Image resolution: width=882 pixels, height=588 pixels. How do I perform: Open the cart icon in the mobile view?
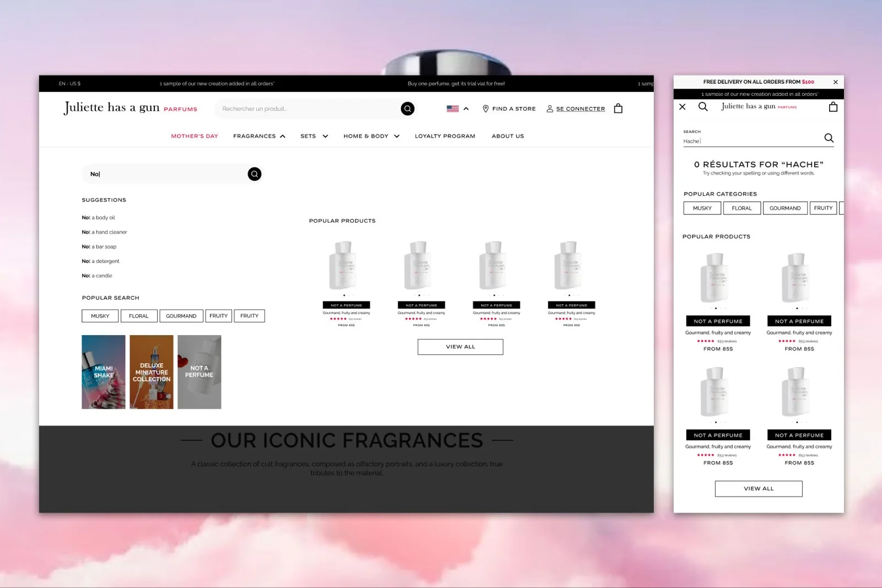(833, 106)
